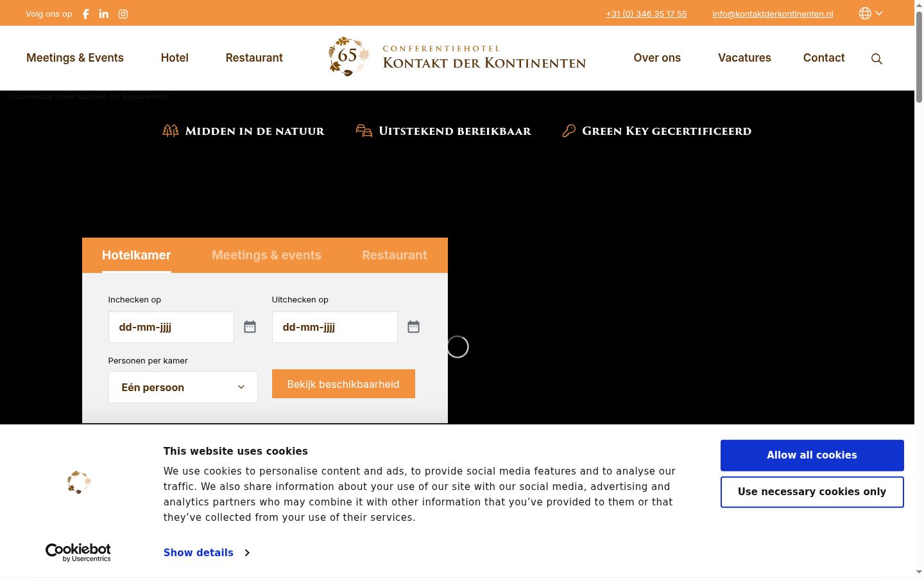Image resolution: width=924 pixels, height=578 pixels.
Task: Click the Bekijk beschikbaarheid button
Action: [x=343, y=384]
